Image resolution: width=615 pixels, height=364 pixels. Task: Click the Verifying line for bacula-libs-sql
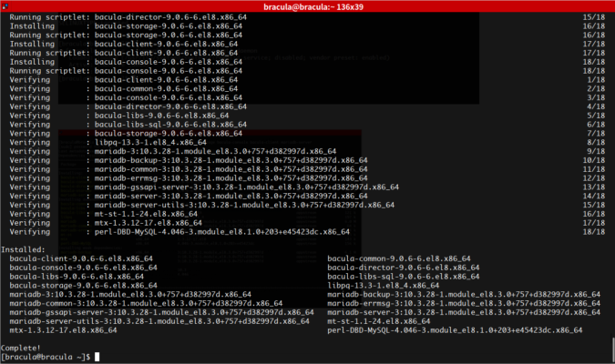coord(308,125)
